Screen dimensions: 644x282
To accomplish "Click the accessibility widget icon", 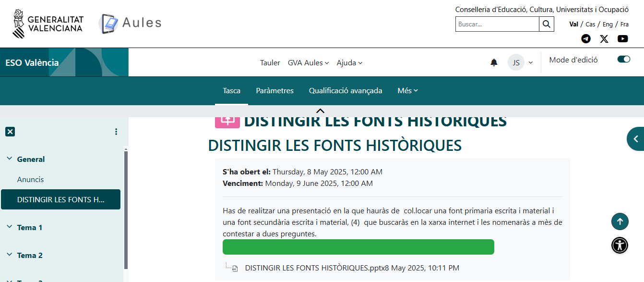I will coord(620,245).
